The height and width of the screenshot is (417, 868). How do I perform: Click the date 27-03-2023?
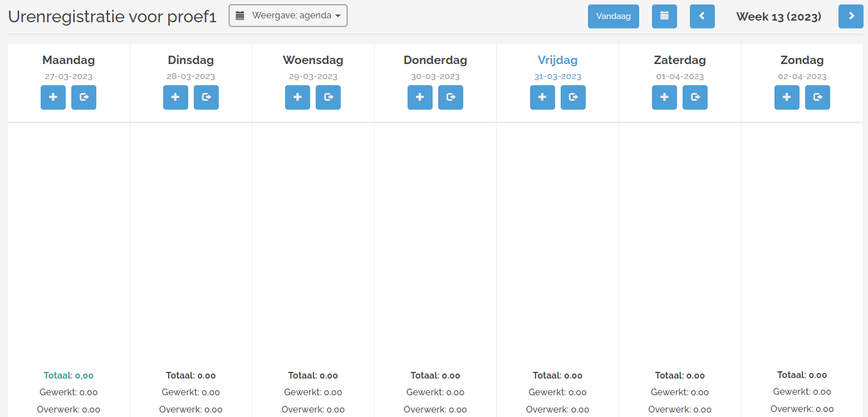(x=68, y=77)
